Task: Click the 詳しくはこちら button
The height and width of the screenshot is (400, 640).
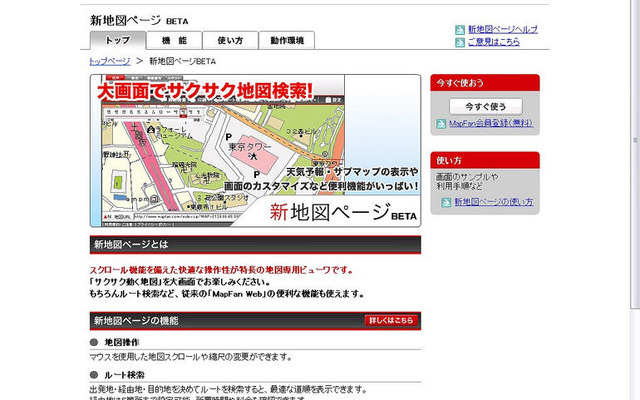Action: click(x=391, y=320)
